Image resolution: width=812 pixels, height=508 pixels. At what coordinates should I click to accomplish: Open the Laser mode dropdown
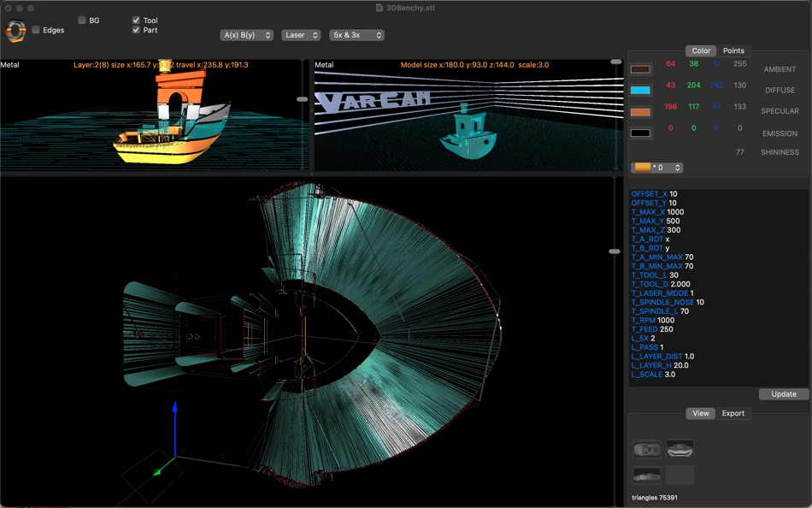click(x=301, y=35)
